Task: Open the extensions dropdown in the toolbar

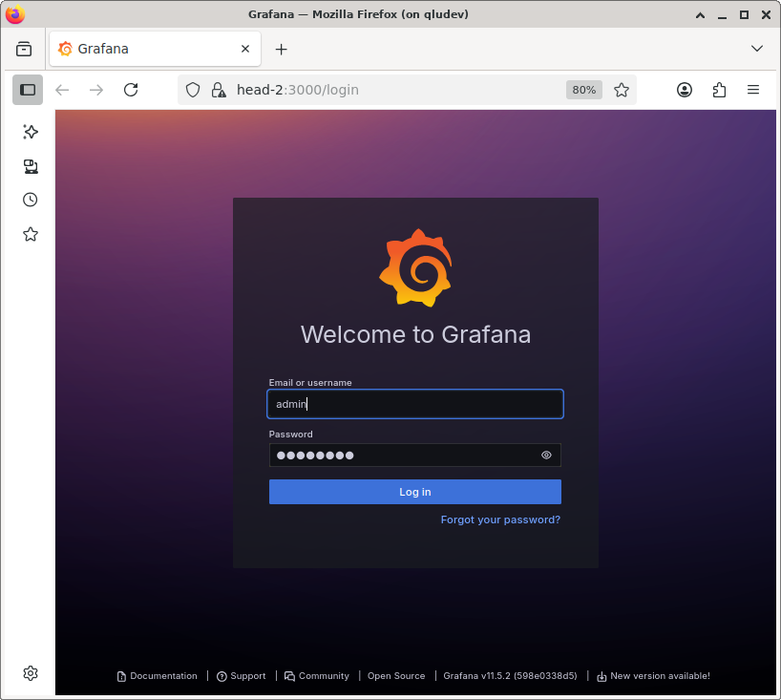Action: (719, 89)
